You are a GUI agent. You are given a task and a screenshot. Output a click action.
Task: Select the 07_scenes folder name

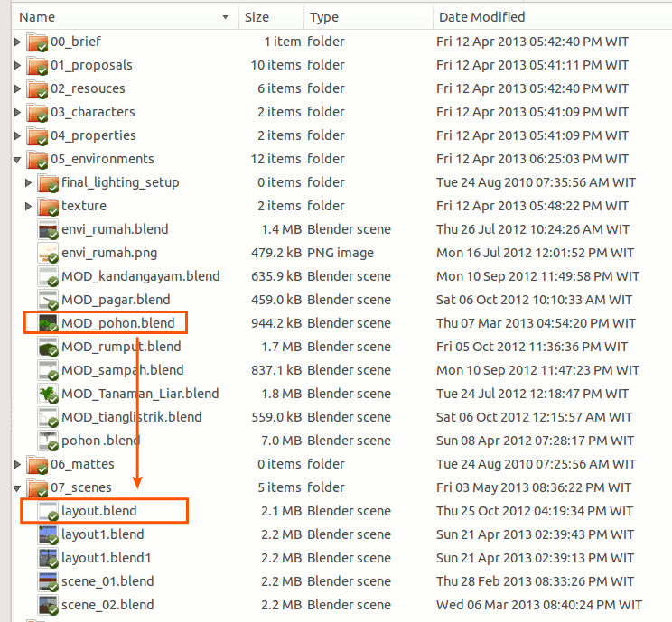pyautogui.click(x=81, y=487)
